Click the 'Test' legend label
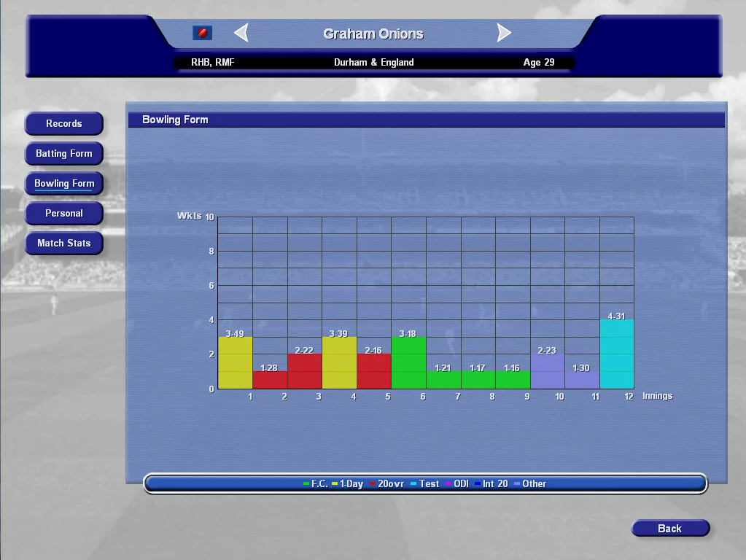This screenshot has height=560, width=746. 429,484
